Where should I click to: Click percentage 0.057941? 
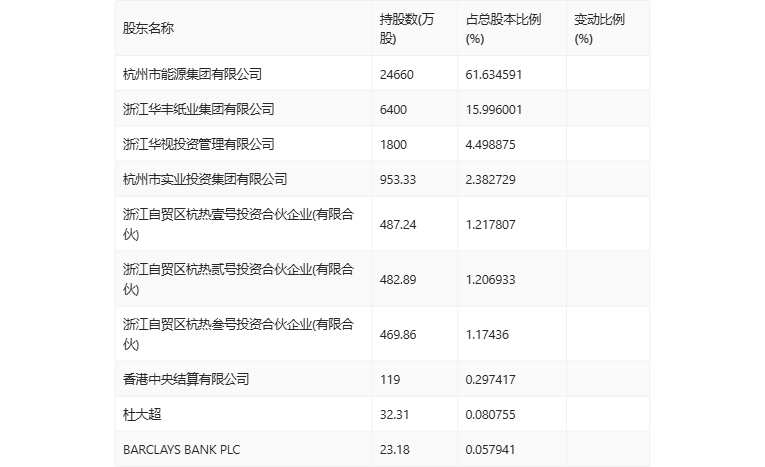(x=490, y=450)
